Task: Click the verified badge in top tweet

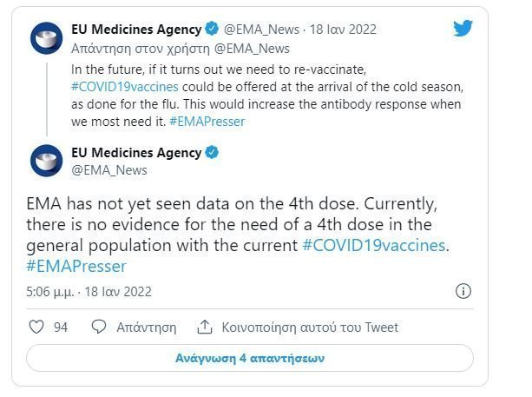Action: click(213, 29)
